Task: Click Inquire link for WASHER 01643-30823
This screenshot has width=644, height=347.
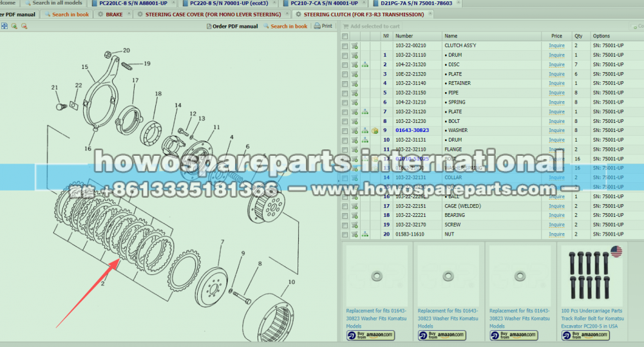Action: point(556,131)
